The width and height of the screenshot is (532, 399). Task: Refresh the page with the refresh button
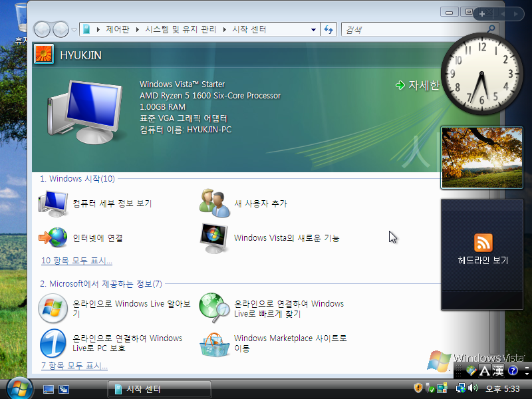(x=329, y=29)
